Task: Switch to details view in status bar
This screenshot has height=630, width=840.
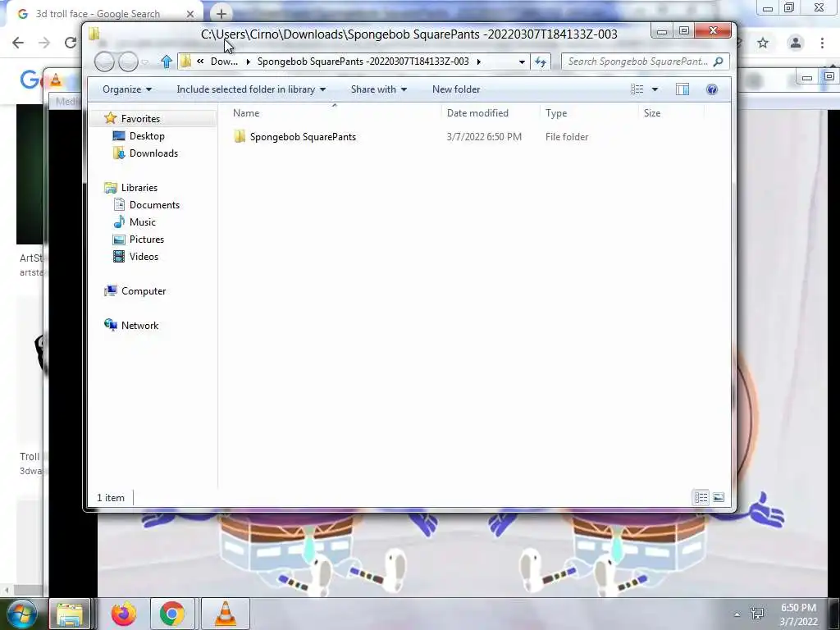Action: click(x=701, y=498)
